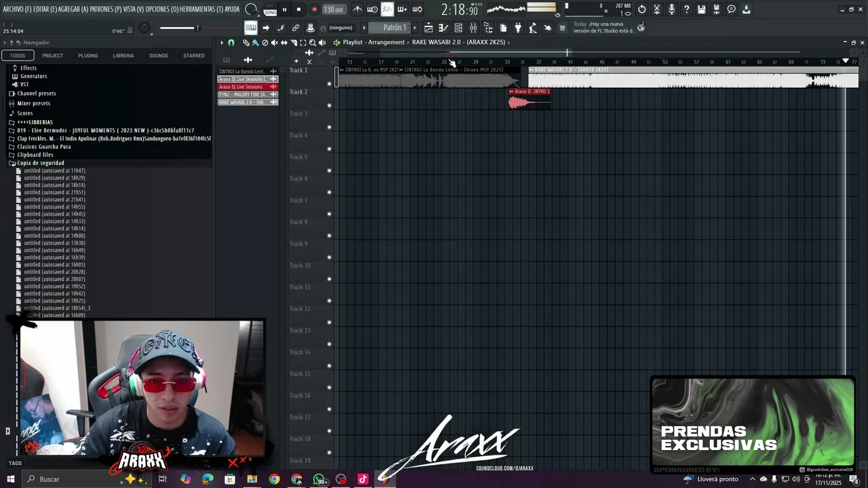868x488 pixels.
Task: Toggle the PAT/SONG mode switch
Action: point(270,9)
